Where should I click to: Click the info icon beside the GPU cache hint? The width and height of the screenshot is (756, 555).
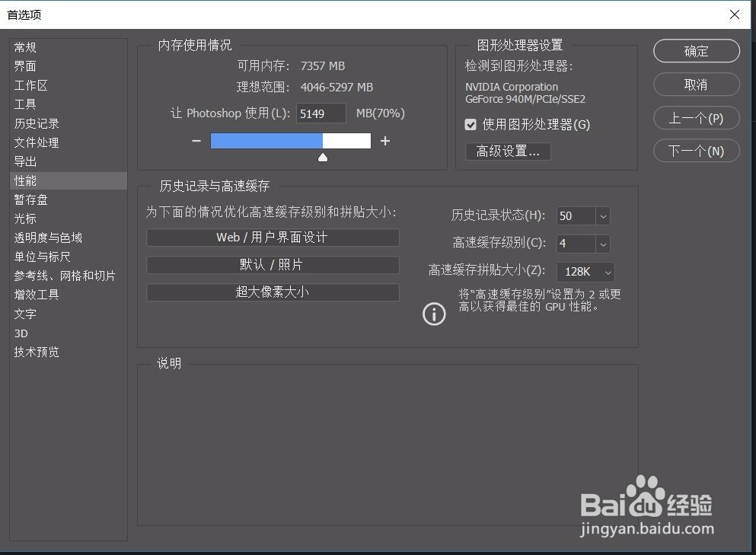point(434,314)
